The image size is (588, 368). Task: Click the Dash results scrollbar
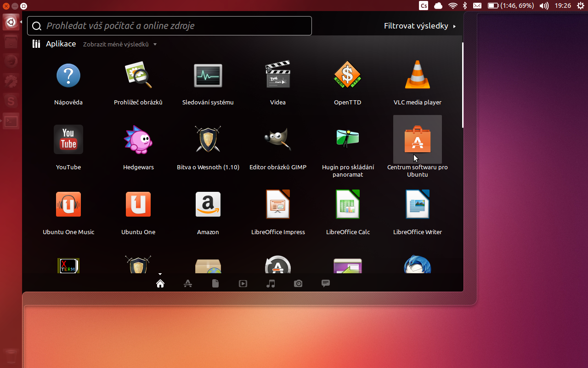463,85
